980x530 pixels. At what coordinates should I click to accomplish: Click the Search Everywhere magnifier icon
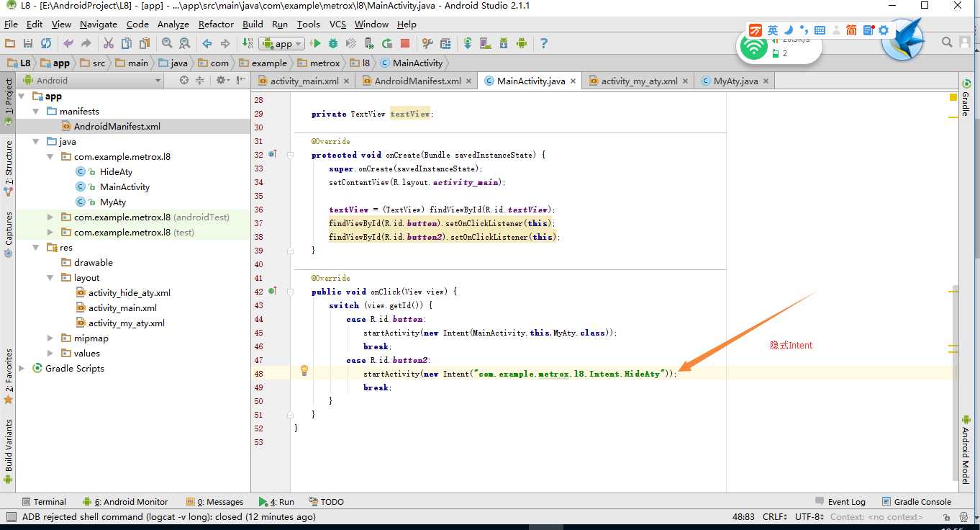(948, 42)
